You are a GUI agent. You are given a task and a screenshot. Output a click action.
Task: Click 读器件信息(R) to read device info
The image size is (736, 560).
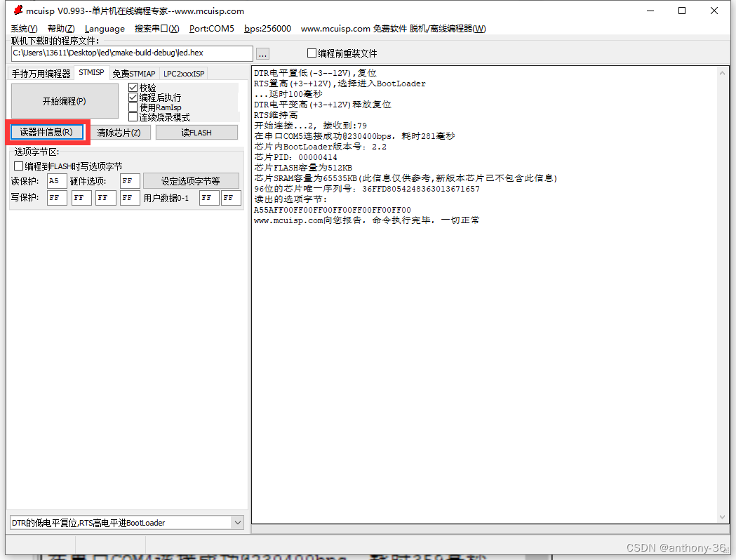click(x=46, y=132)
